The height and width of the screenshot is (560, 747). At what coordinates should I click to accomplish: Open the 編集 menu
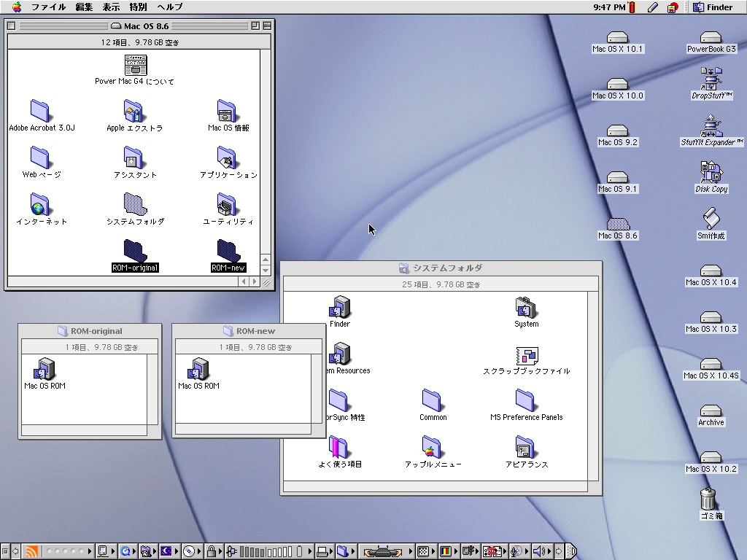(x=84, y=7)
